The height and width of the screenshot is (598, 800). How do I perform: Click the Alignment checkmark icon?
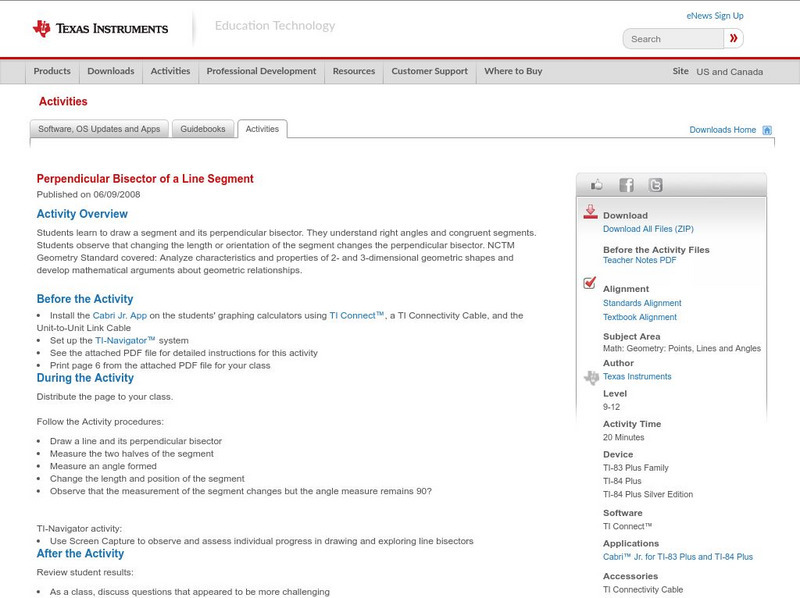pyautogui.click(x=590, y=283)
